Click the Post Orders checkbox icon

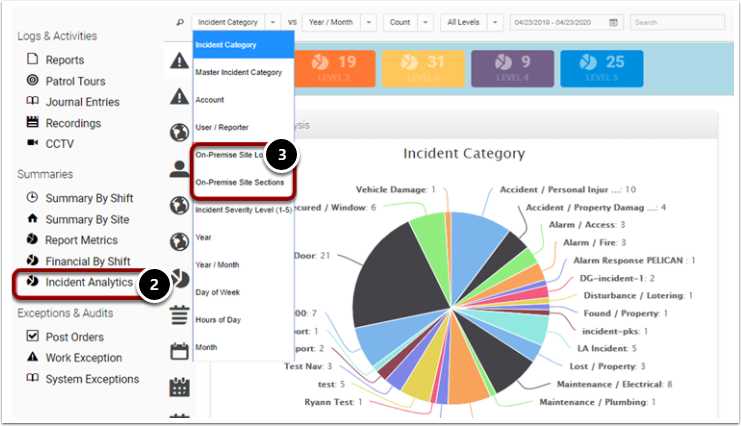coord(33,336)
